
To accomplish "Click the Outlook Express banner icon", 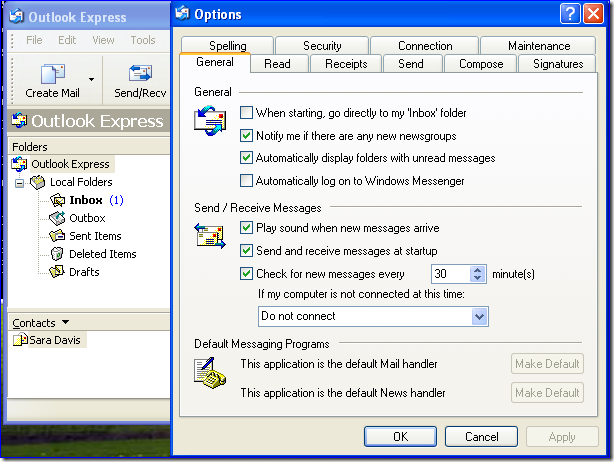I will point(19,120).
